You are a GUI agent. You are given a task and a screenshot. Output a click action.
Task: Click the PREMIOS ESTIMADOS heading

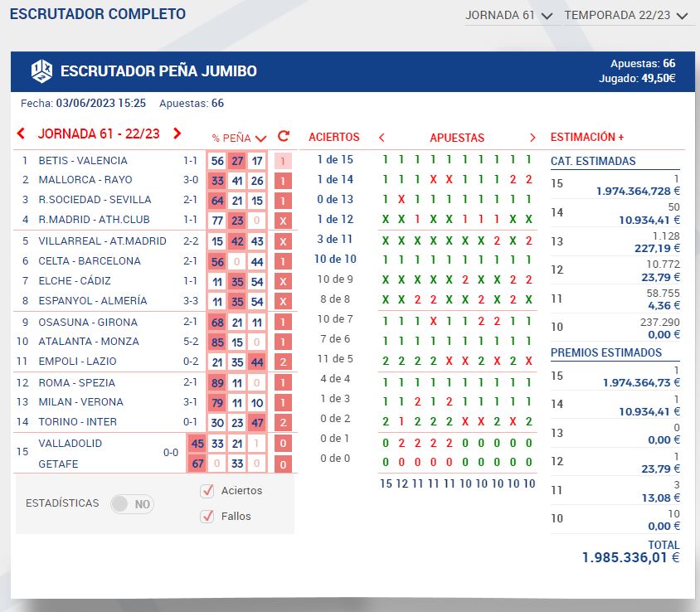[605, 352]
